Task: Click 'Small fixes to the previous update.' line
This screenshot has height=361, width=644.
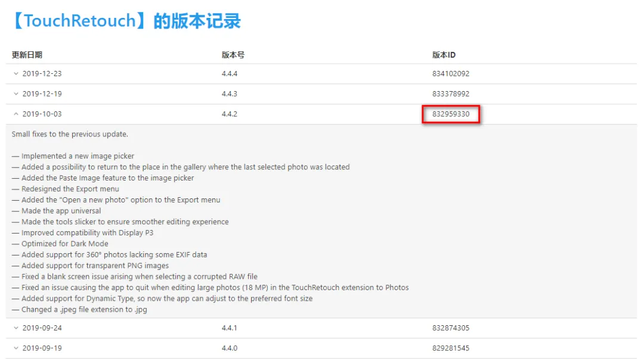Action: 70,134
